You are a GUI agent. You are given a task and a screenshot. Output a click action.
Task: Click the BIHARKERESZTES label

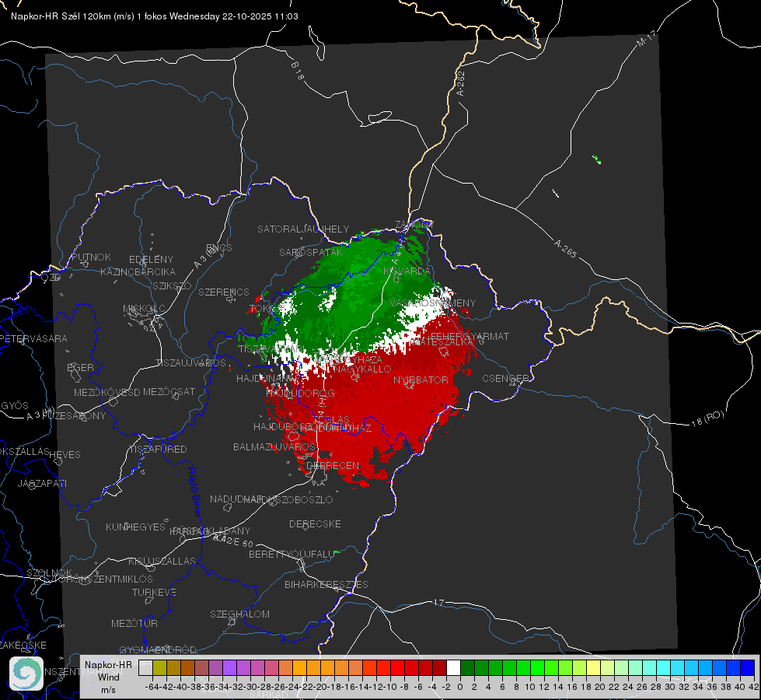(326, 584)
